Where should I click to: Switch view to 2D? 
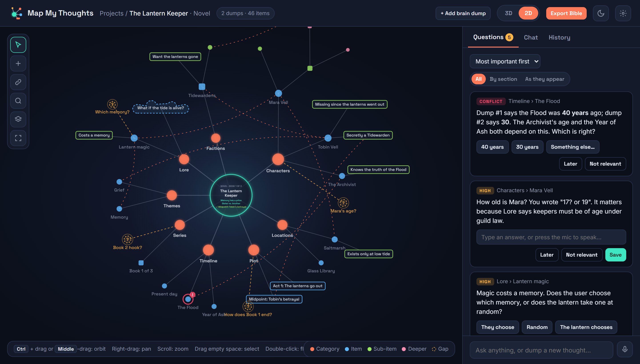528,13
